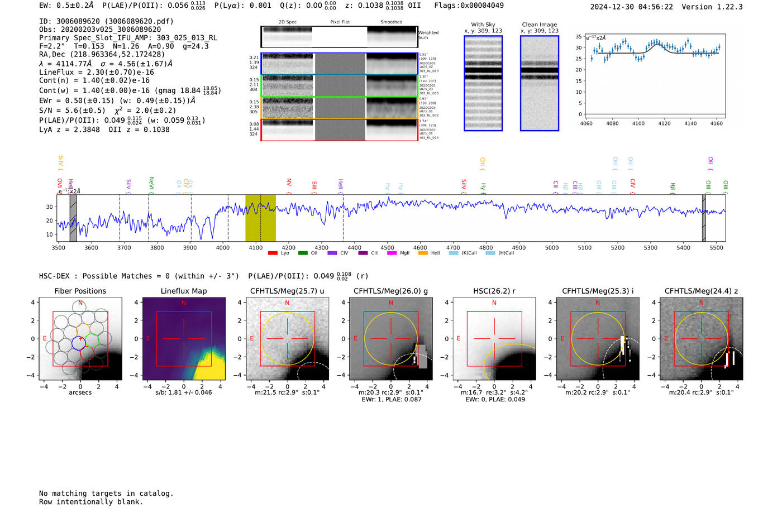This screenshot has width=782, height=532.
Task: Click the Version 1.22.3 label
Action: tap(712, 7)
